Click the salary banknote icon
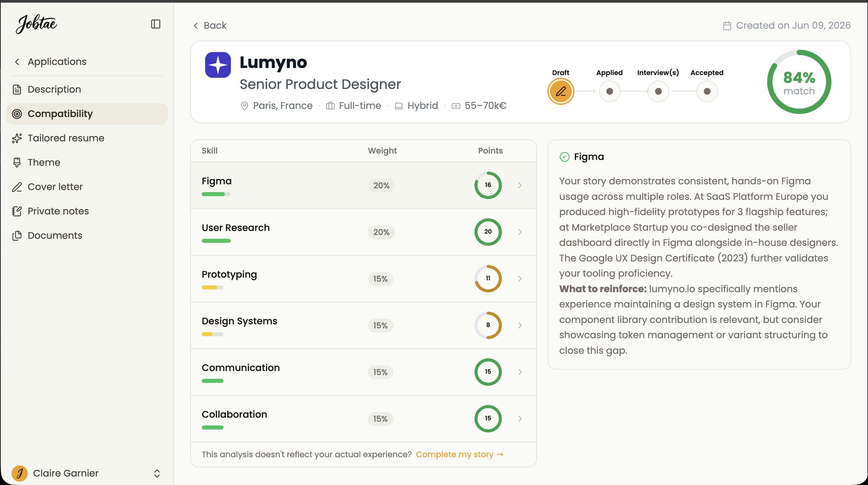This screenshot has height=485, width=868. (456, 106)
